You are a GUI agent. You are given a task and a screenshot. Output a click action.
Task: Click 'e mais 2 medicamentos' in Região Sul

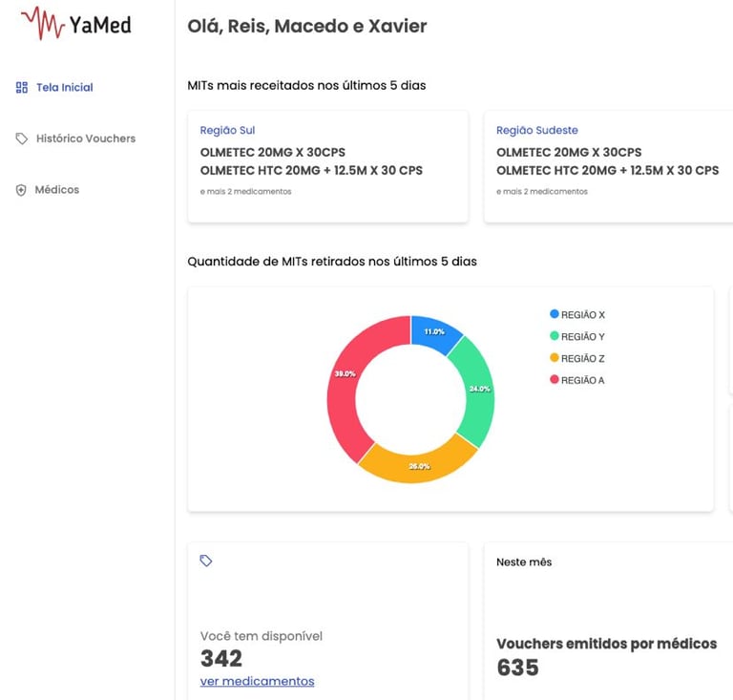245,192
